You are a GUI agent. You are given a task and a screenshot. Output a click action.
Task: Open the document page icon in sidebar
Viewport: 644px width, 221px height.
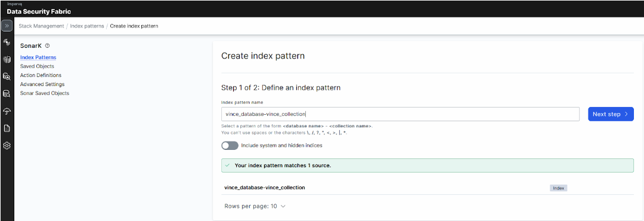point(7,128)
